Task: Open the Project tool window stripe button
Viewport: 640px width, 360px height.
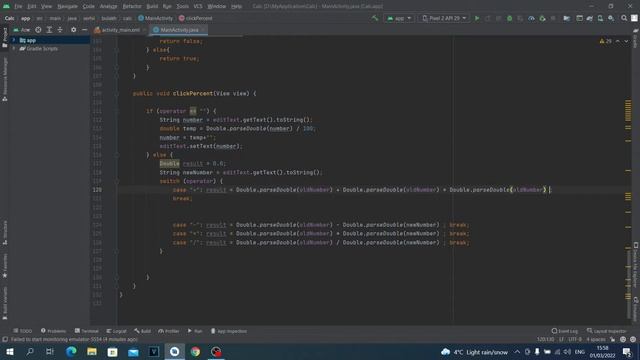Action: click(4, 38)
